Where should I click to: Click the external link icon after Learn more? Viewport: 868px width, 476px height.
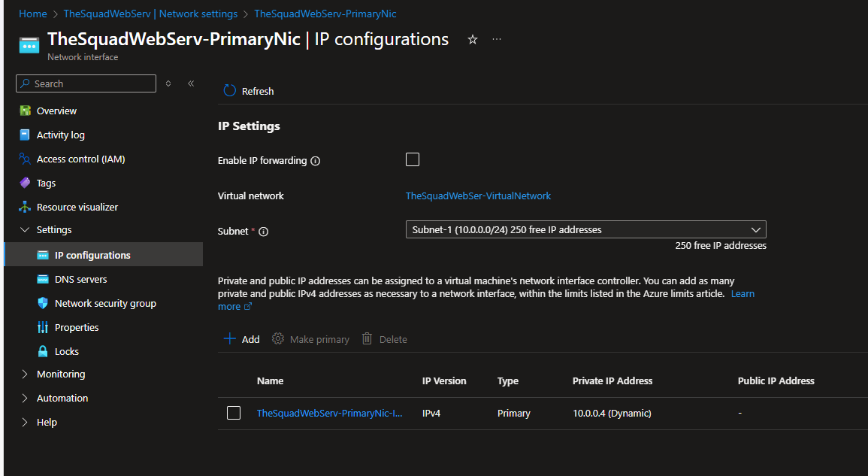pos(248,307)
